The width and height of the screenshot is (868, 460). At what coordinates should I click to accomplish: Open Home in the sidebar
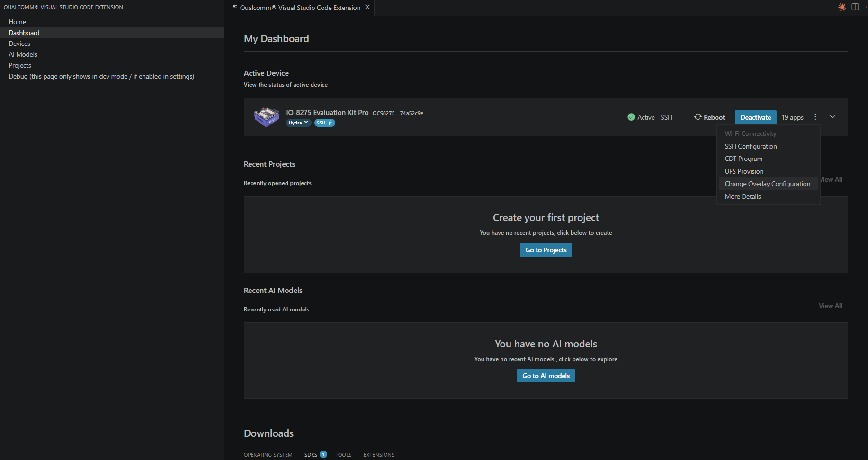point(112,22)
